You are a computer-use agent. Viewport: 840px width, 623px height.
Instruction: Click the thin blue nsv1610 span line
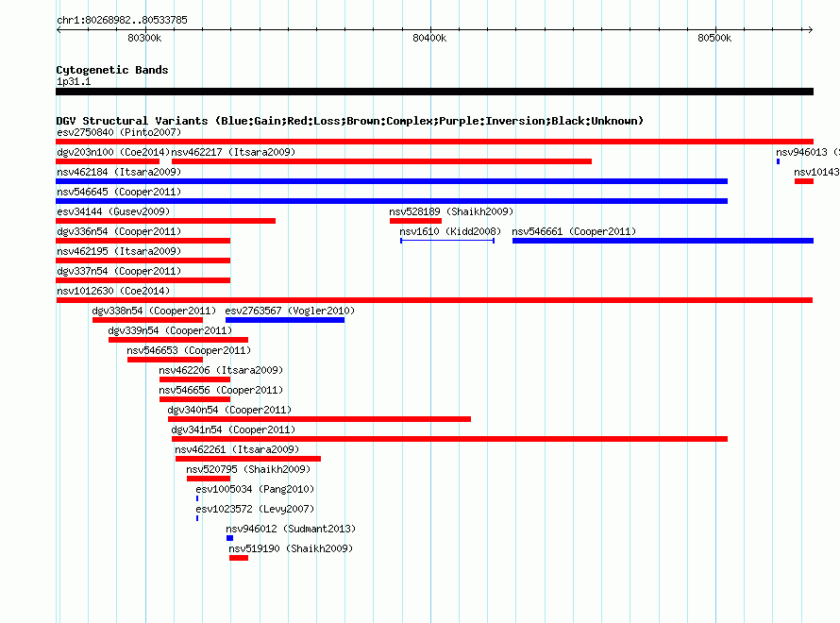pos(447,241)
